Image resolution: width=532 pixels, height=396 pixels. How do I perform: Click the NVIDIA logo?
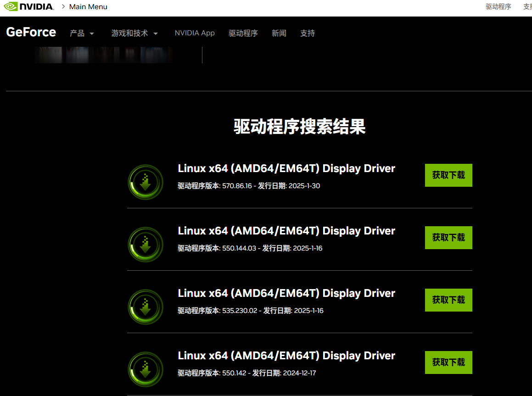29,6
